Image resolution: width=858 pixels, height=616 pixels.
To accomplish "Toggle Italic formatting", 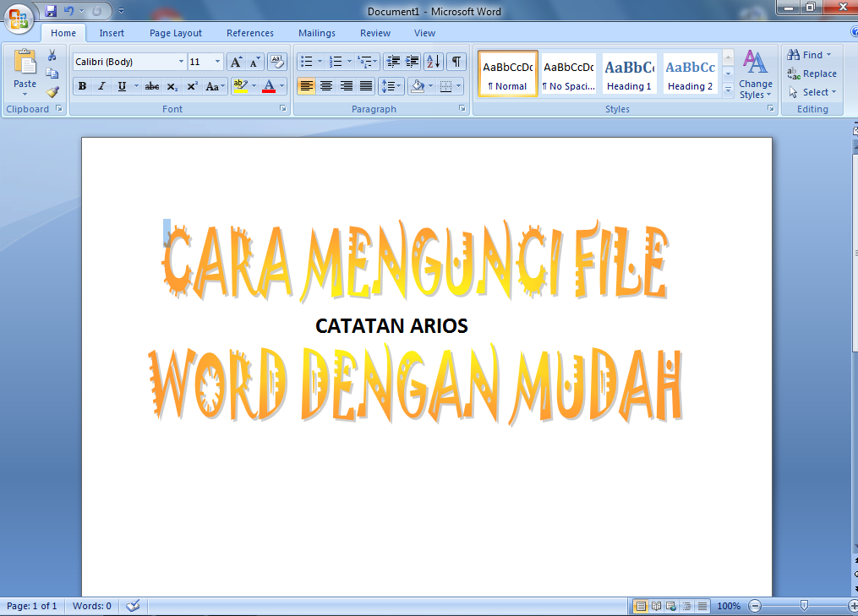I will point(101,86).
